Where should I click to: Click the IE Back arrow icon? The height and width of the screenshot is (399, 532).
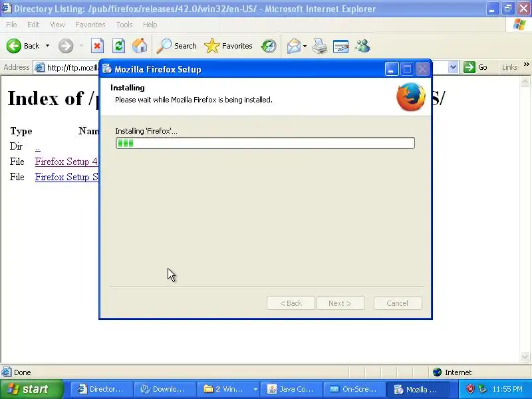14,46
